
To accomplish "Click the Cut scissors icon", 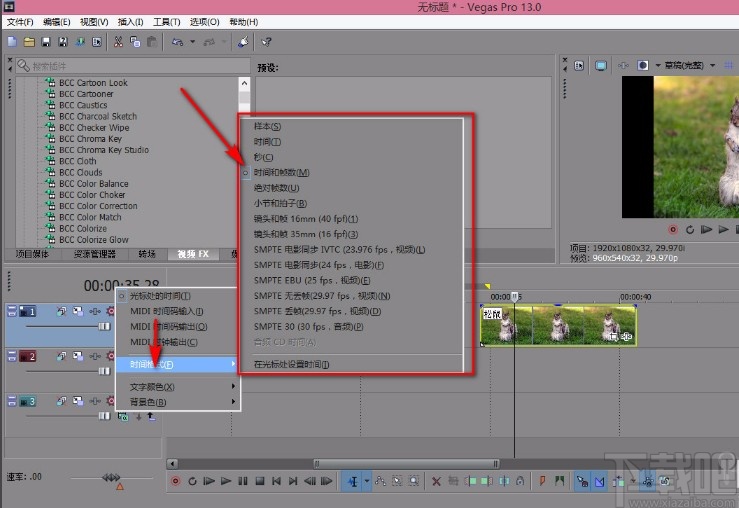I will pos(118,42).
